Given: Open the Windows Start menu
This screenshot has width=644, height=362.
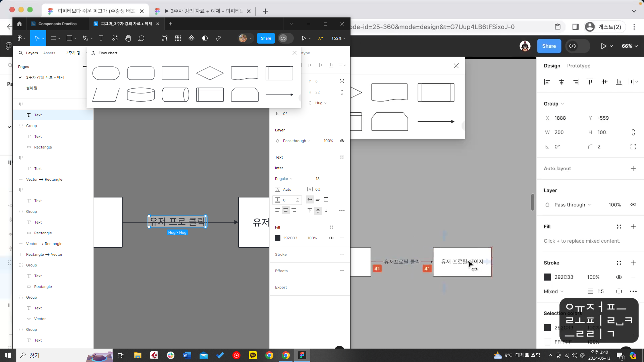Looking at the screenshot, I should tap(8, 355).
